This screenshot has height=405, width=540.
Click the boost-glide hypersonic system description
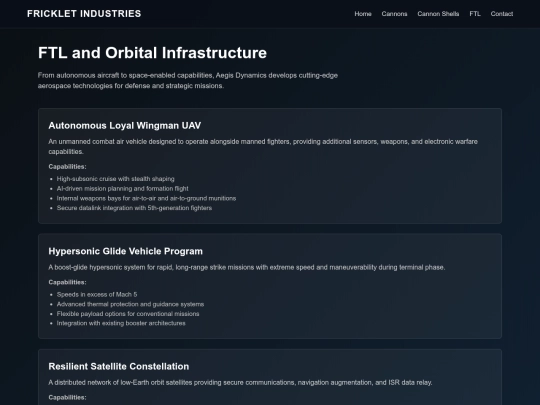[247, 267]
